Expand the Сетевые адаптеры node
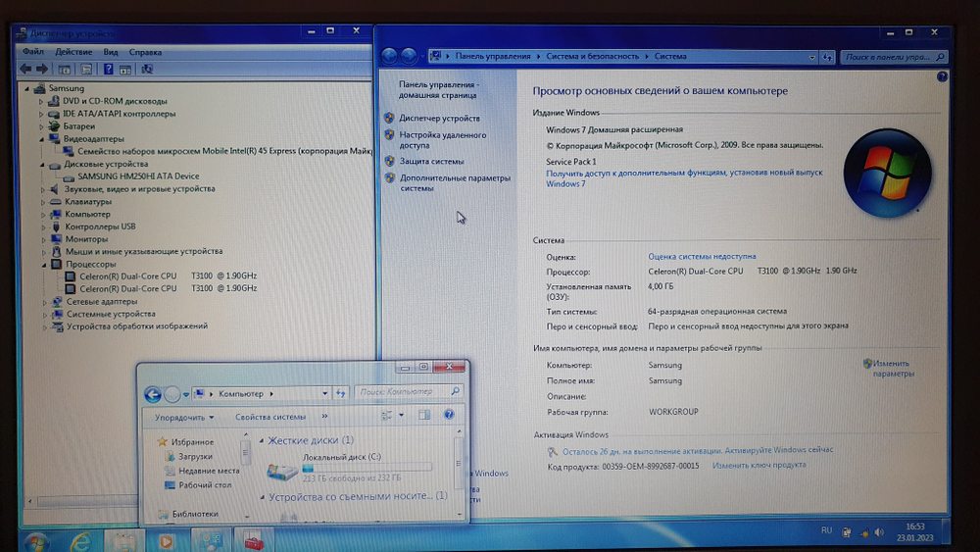Viewport: 980px width, 552px height. coord(44,302)
